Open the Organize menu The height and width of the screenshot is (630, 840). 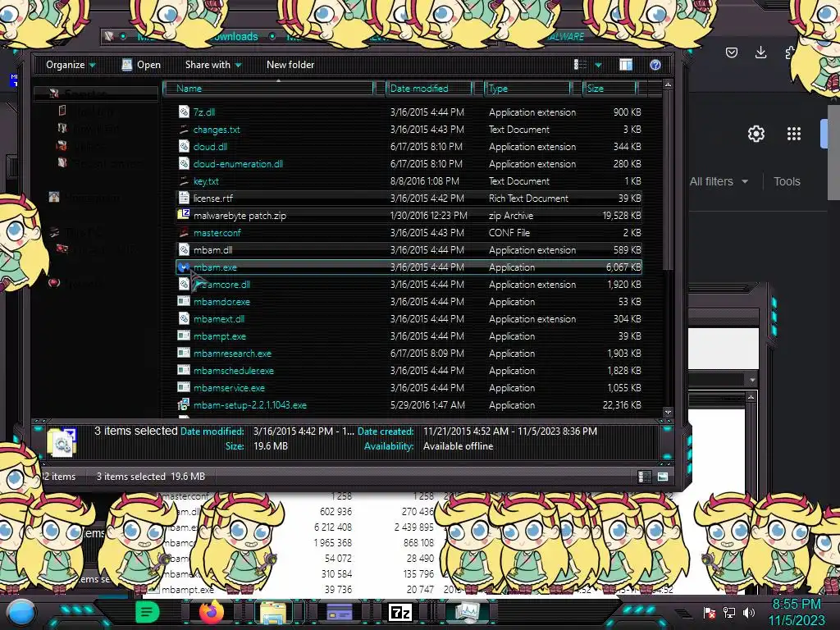[x=71, y=65]
